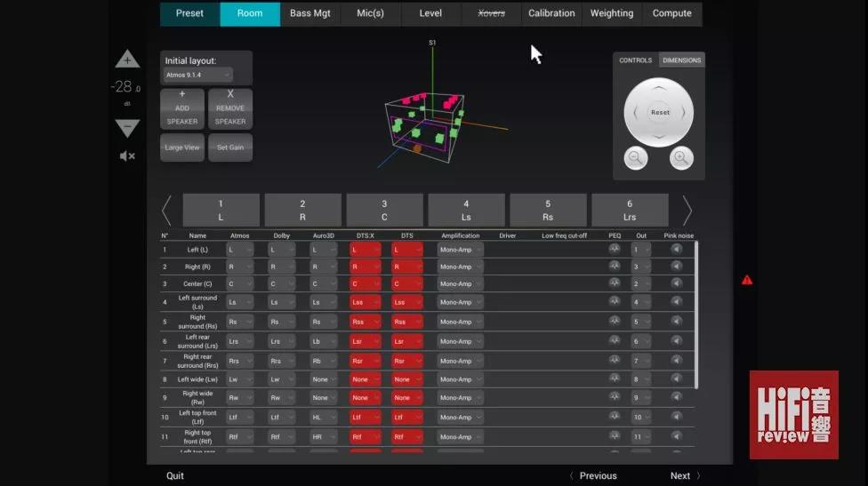Open the Initial layout Atmos 9.1.4 dropdown

tap(197, 76)
